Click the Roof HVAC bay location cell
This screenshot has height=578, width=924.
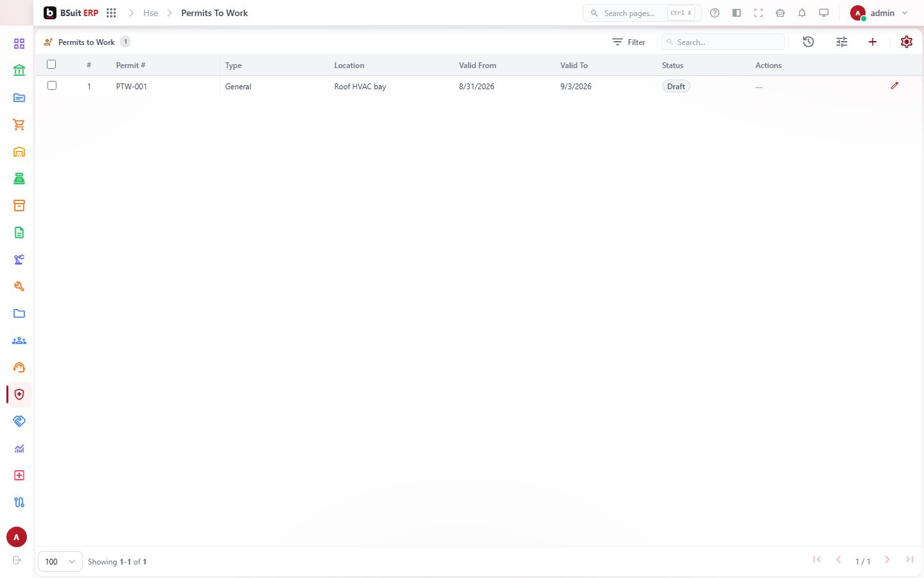(x=360, y=87)
